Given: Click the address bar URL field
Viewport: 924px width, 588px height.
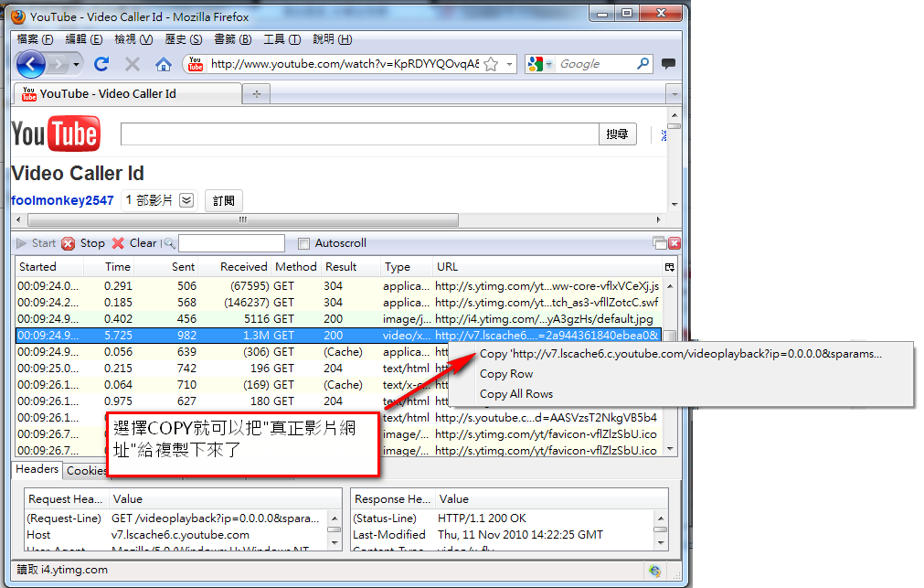Looking at the screenshot, I should click(x=345, y=64).
